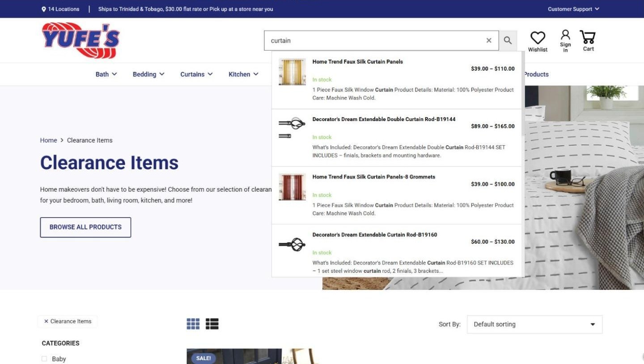The width and height of the screenshot is (644, 364).
Task: Expand the Bedding menu
Action: [x=148, y=74]
